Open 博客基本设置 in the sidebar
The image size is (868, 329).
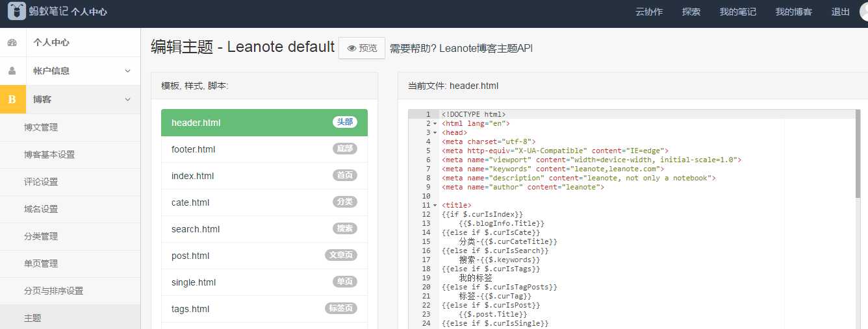tap(70, 154)
